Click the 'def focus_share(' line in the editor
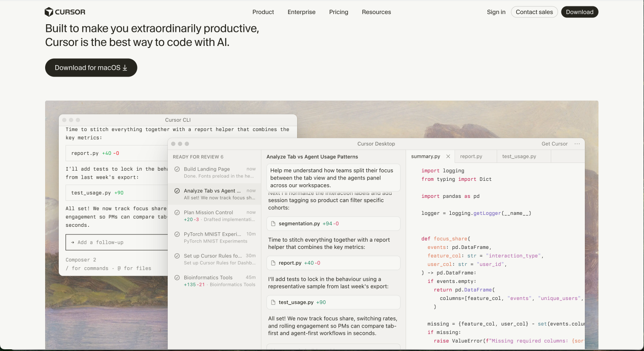The height and width of the screenshot is (351, 644). point(446,239)
